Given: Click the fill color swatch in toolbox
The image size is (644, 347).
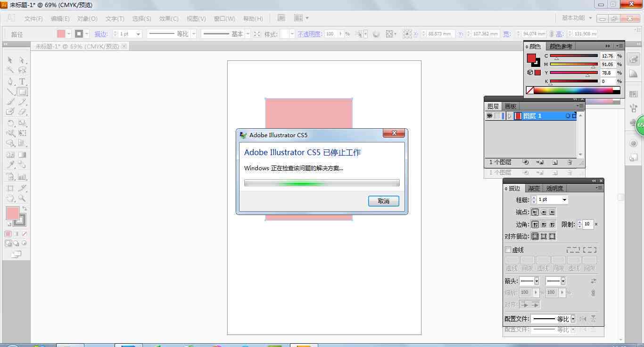Looking at the screenshot, I should click(x=13, y=214).
